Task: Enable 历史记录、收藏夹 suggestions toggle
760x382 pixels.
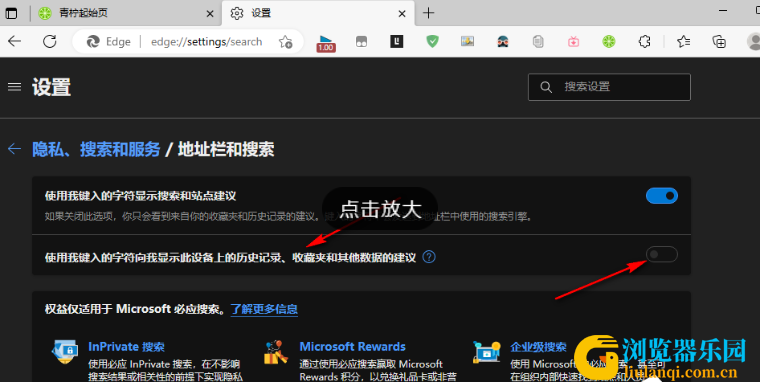Action: click(662, 254)
